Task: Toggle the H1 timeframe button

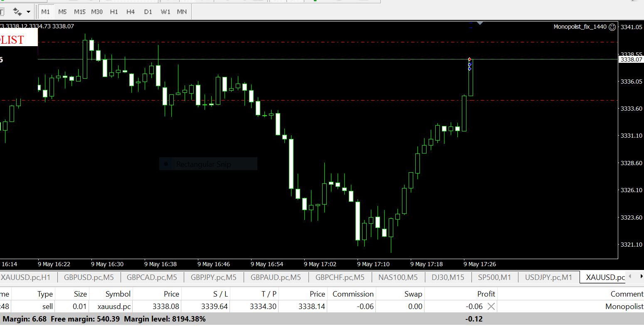Action: point(114,12)
